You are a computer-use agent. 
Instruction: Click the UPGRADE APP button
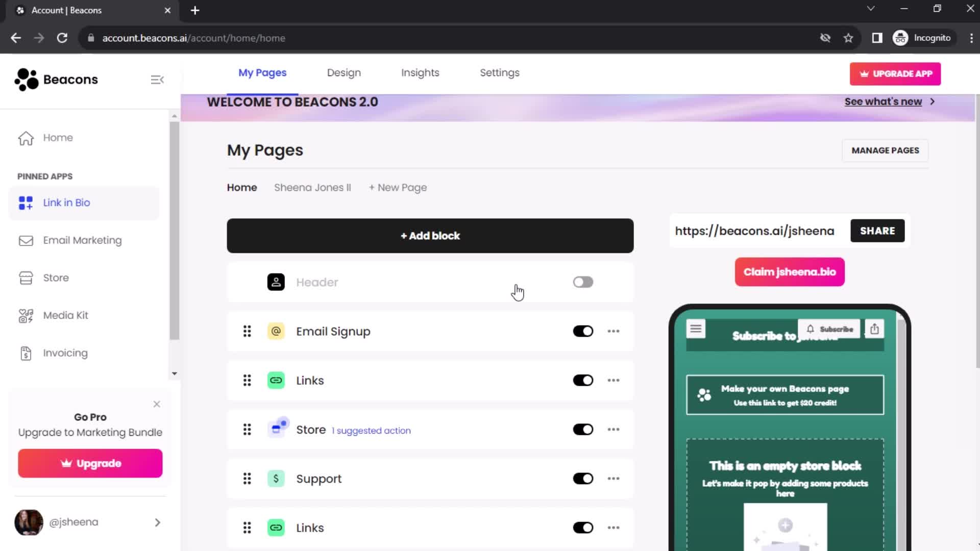896,73
